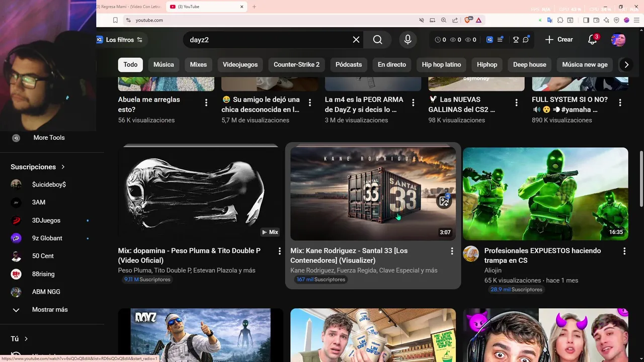Select the En directo chip

[x=392, y=64]
